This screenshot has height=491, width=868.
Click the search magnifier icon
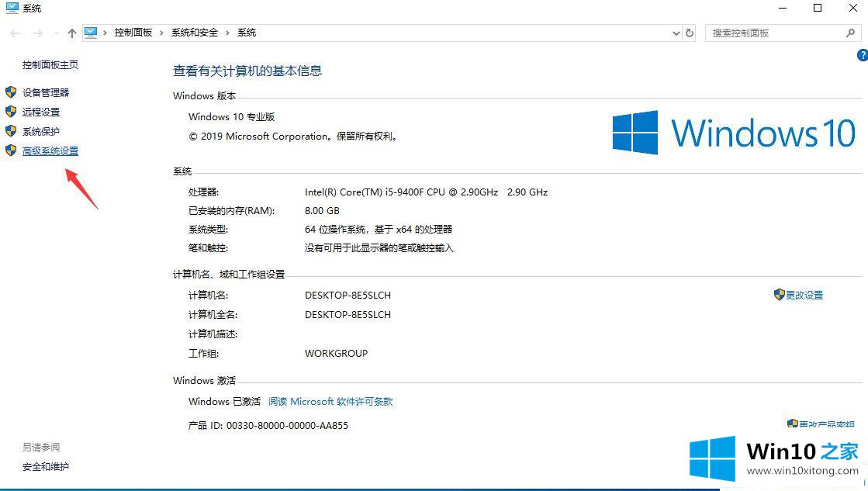click(850, 33)
